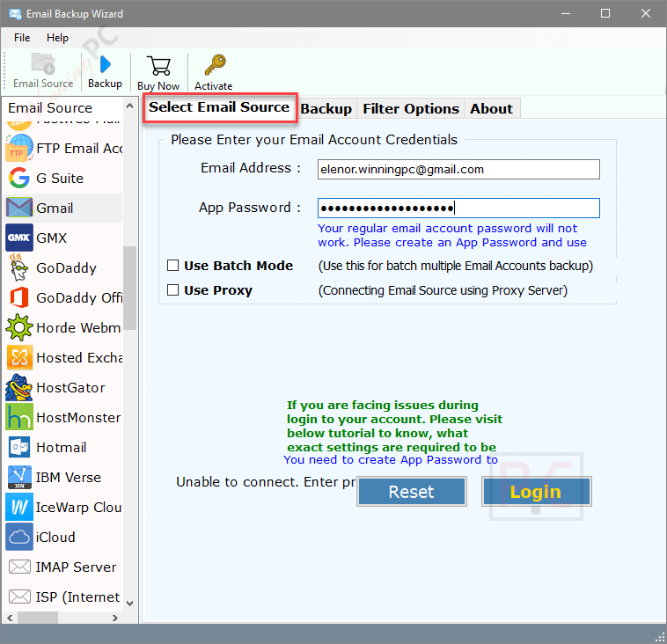This screenshot has height=644, width=667.
Task: Choose the GoDaddy Office icon
Action: point(19,297)
